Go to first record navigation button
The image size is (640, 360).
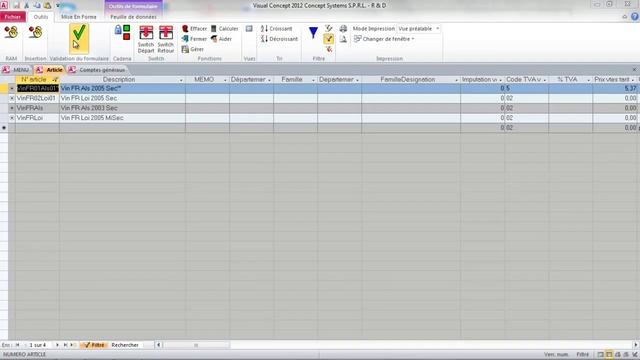pos(18,345)
